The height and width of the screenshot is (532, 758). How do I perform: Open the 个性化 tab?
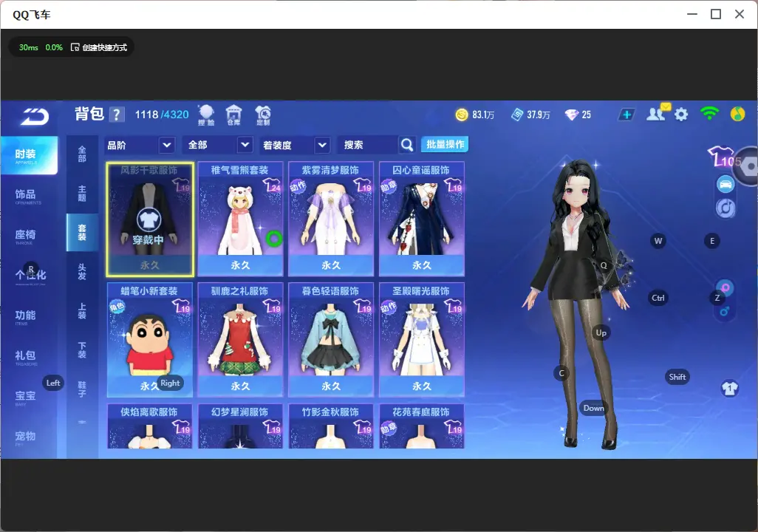tap(30, 276)
